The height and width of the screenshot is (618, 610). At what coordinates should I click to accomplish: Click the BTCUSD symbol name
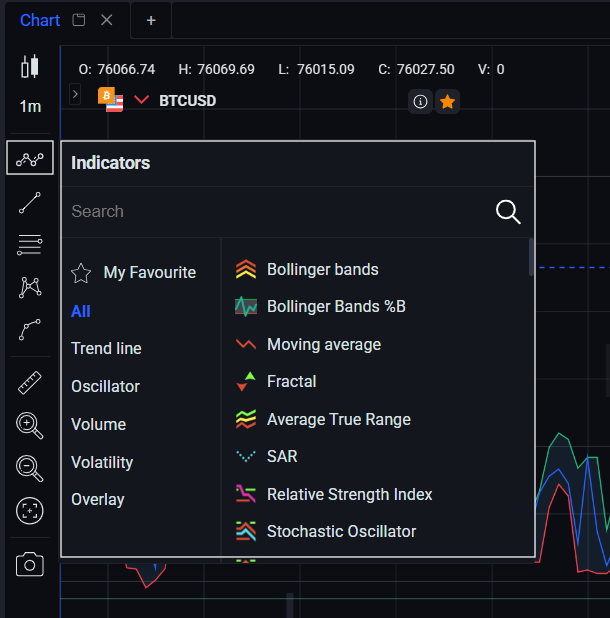click(188, 101)
